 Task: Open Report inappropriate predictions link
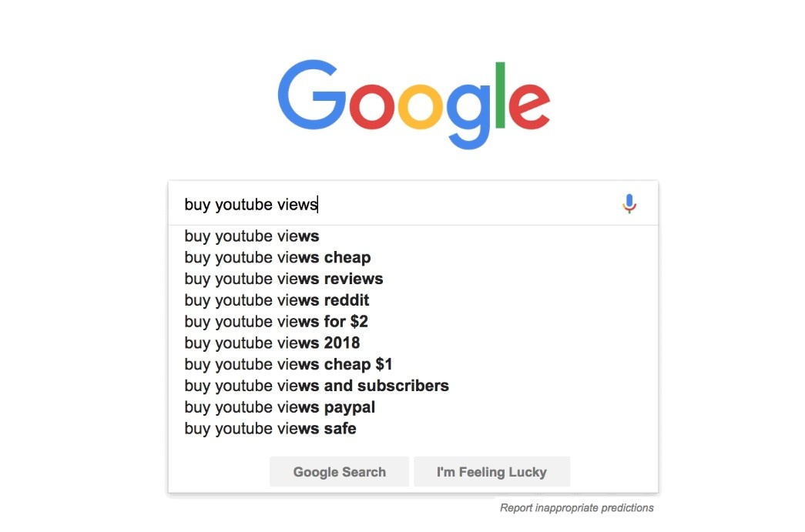point(576,508)
